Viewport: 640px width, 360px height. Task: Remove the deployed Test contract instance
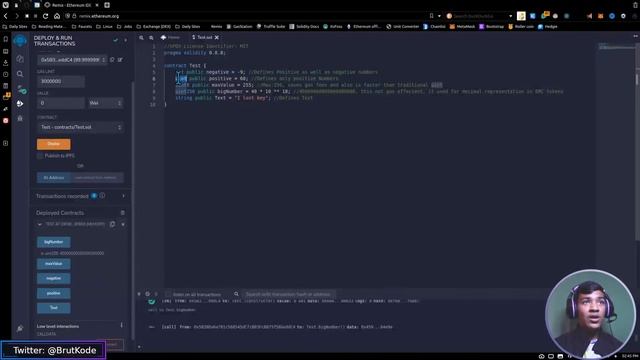point(123,224)
